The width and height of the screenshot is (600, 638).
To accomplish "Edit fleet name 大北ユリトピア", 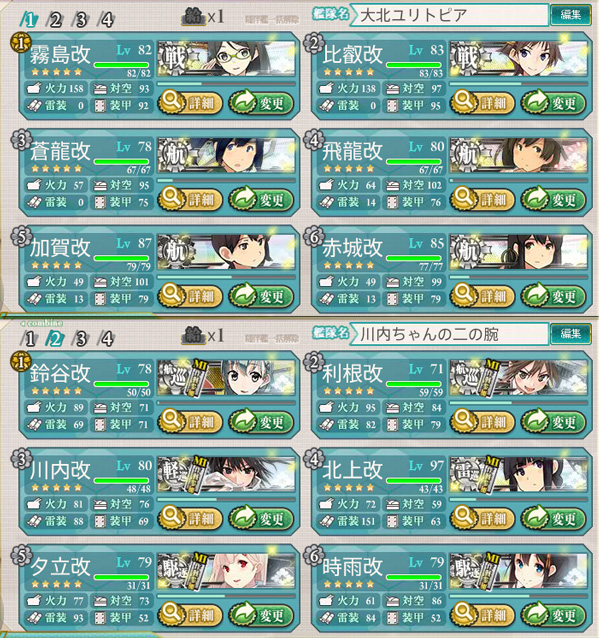I will (570, 15).
